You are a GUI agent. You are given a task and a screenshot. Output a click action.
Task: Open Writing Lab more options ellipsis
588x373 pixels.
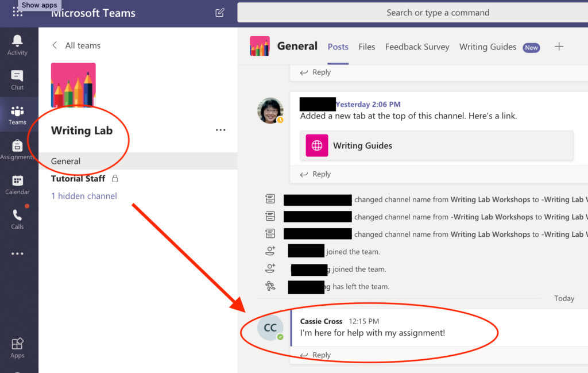(x=220, y=130)
